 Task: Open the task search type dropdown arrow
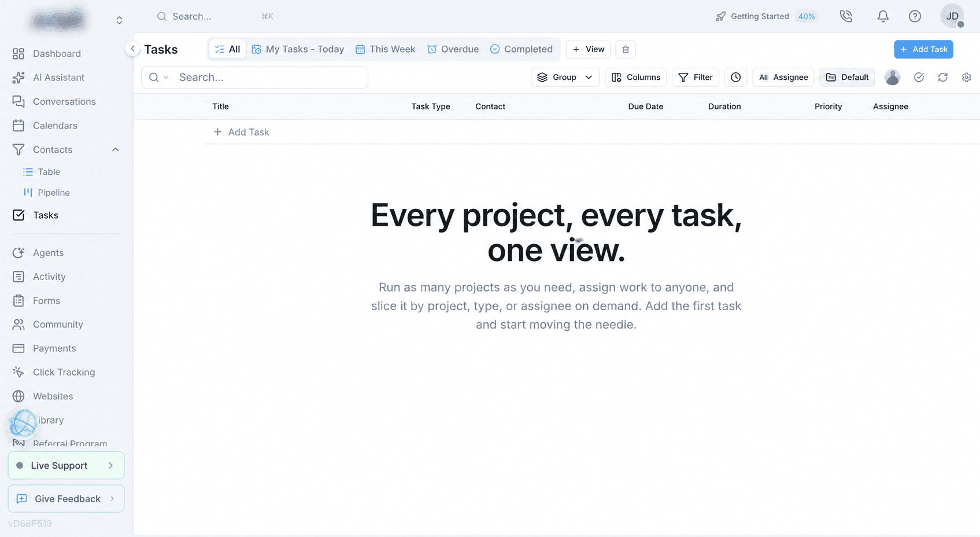coord(166,78)
